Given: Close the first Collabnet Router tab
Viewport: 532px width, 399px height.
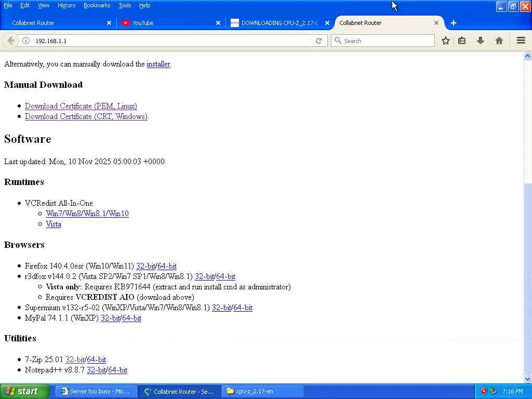Looking at the screenshot, I should (x=109, y=23).
